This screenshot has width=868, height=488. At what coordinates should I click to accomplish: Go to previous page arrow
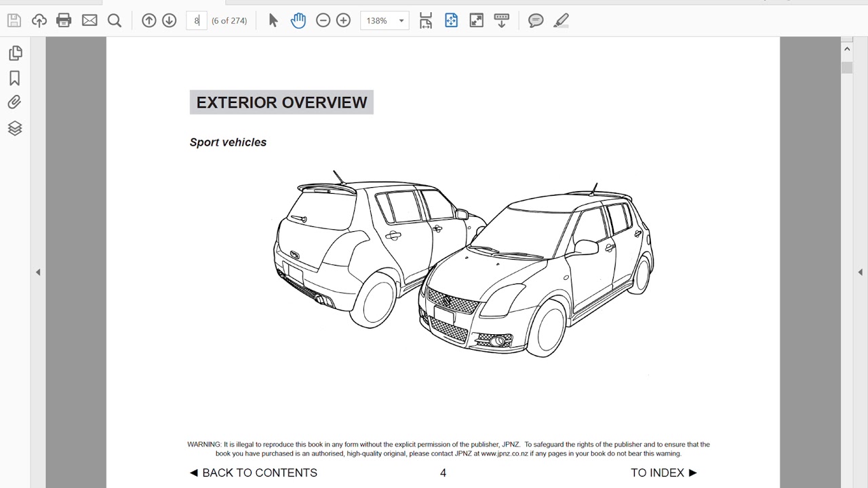click(x=149, y=20)
